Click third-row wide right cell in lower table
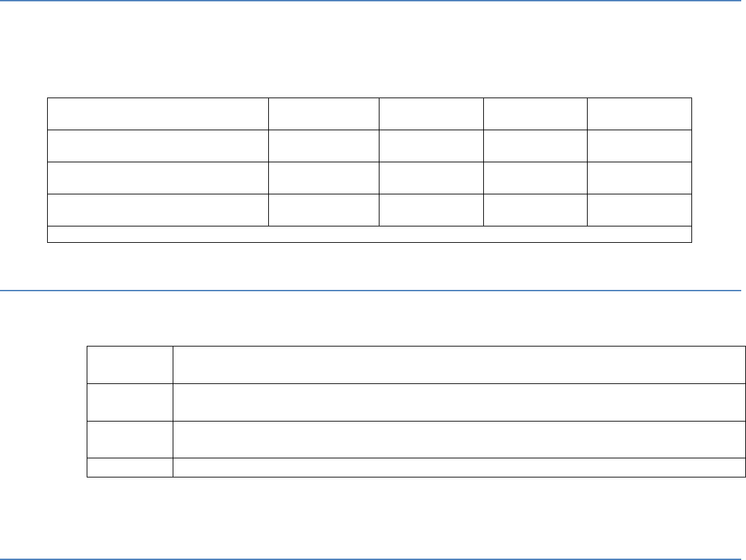 [459, 440]
